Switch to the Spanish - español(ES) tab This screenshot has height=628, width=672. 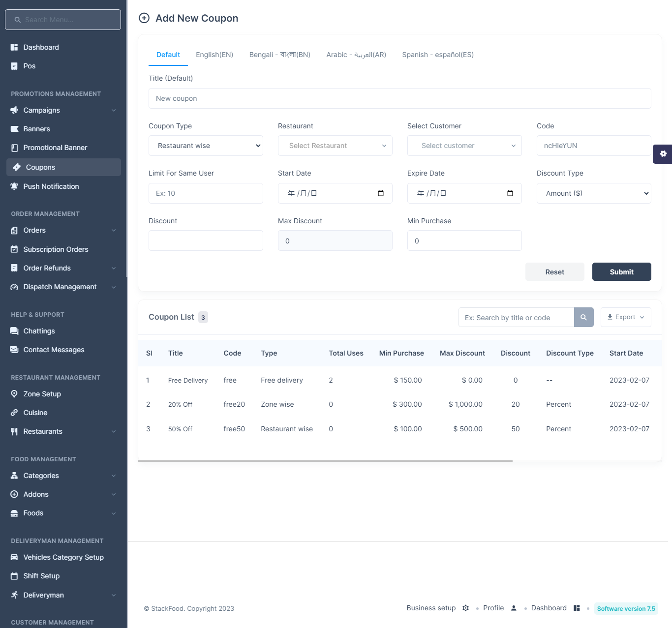pos(438,55)
